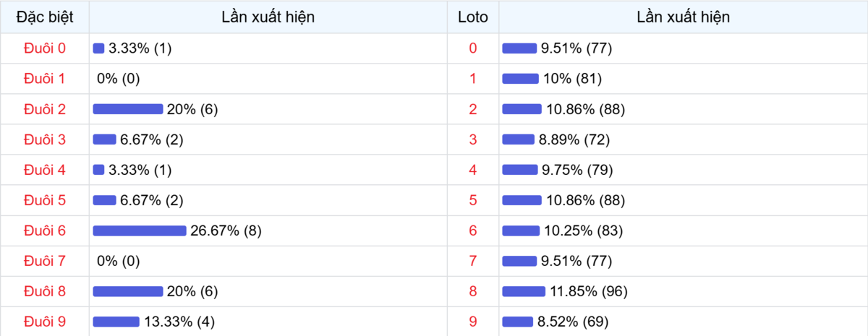
Task: Select the "Đuôi 2" row label
Action: point(45,109)
